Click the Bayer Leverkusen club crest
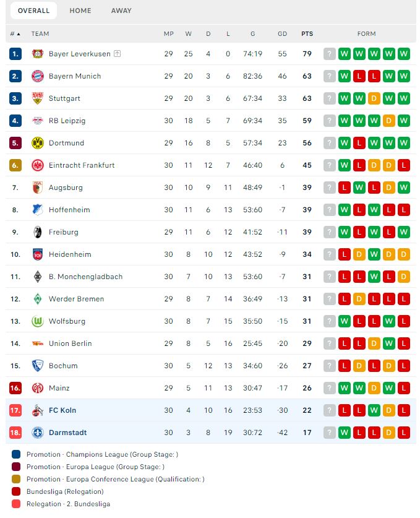 37,54
